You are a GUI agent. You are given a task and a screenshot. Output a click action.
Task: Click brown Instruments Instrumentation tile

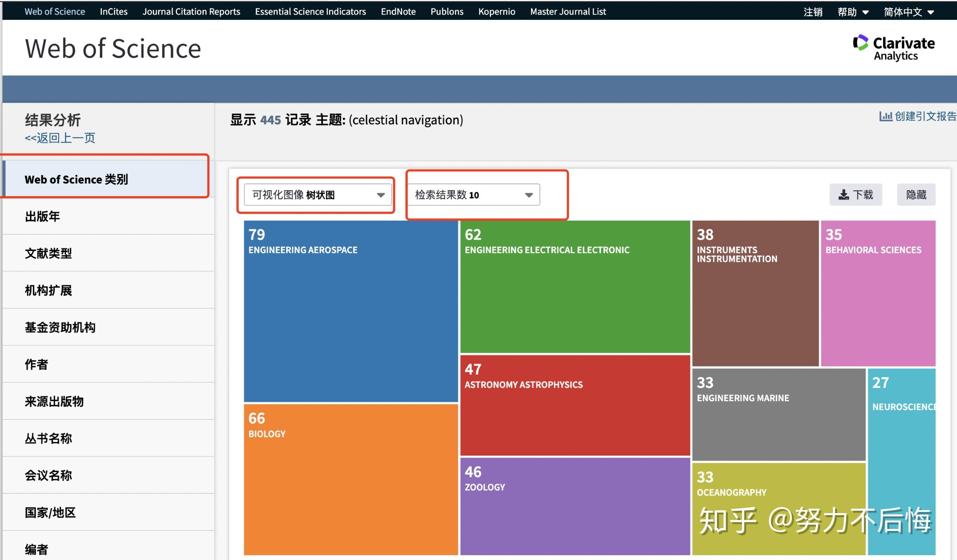pos(755,293)
